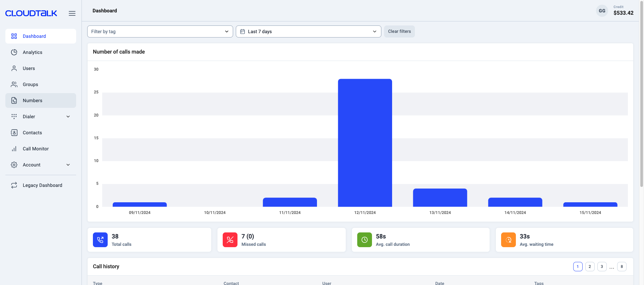This screenshot has height=285, width=644.
Task: Go to page 2 of Call history
Action: click(x=590, y=267)
